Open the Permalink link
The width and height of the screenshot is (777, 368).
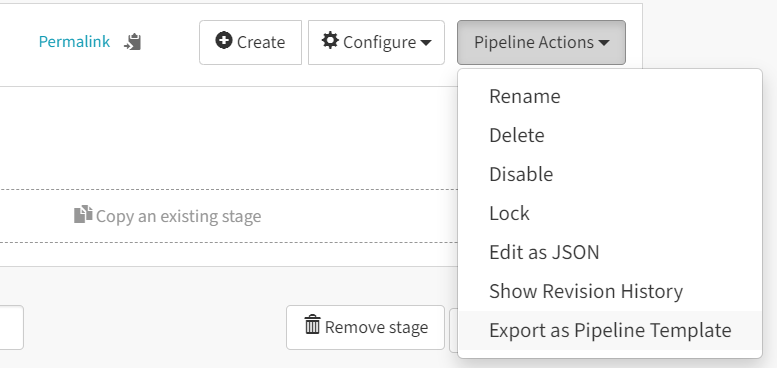coord(74,42)
